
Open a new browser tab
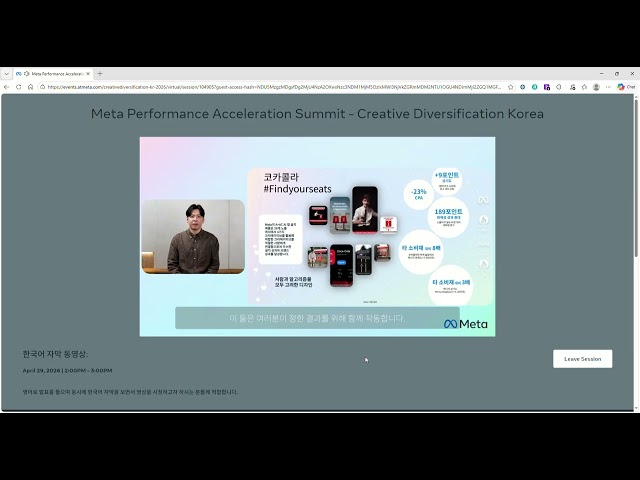coord(100,74)
